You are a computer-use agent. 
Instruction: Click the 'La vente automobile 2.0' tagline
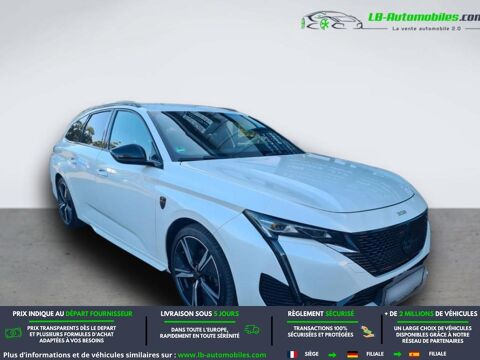tap(427, 29)
